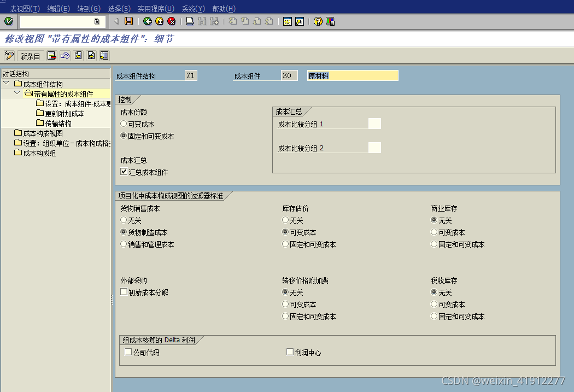
Task: Click the Last Page icon
Action: (269, 21)
